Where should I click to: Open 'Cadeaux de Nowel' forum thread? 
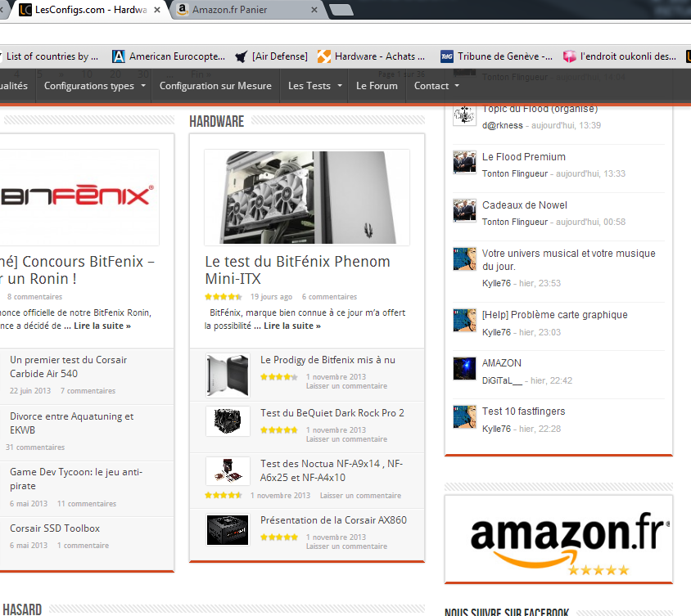pos(525,205)
